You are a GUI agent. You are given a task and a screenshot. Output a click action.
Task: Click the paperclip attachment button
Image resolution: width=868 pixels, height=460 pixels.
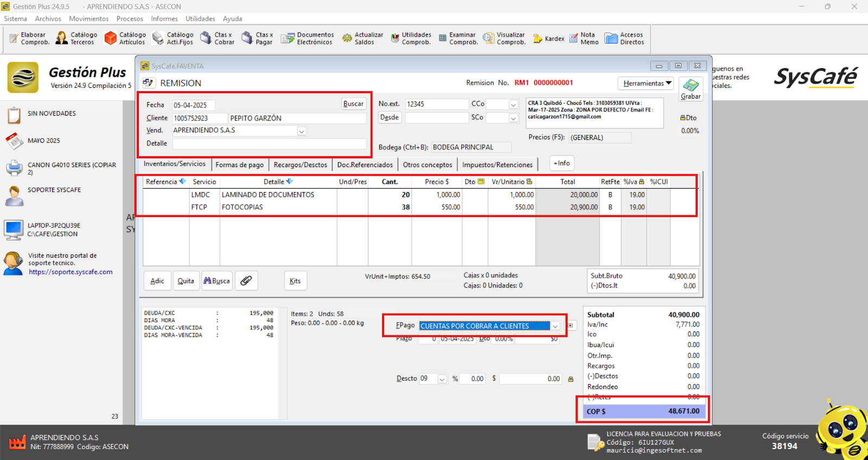[246, 280]
